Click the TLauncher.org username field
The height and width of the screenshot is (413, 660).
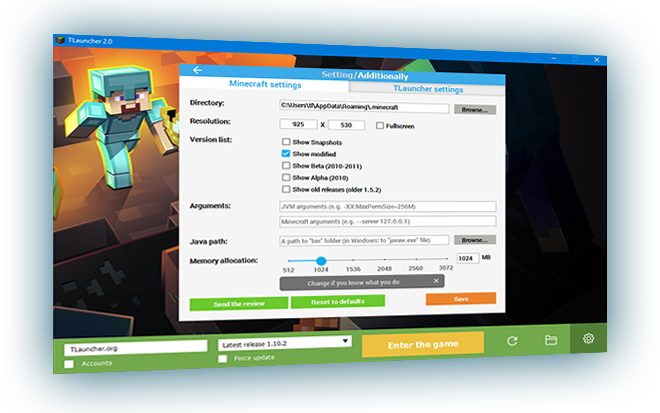[x=136, y=348]
